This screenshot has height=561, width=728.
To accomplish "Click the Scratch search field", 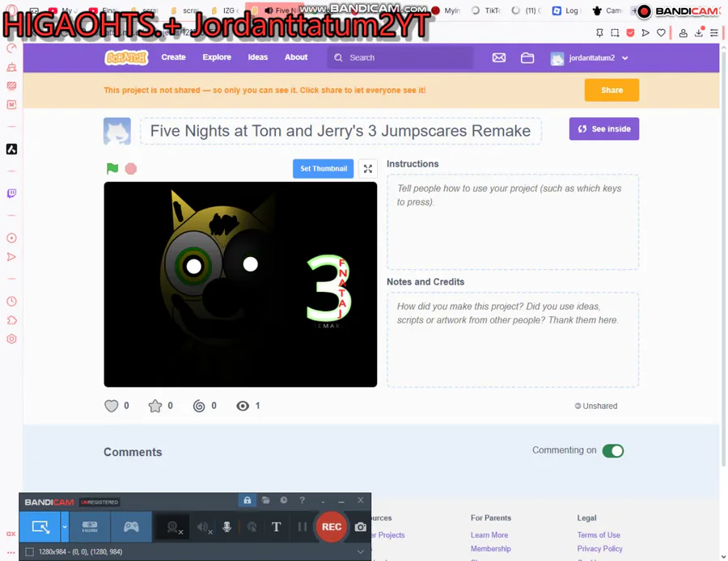I will [x=400, y=57].
